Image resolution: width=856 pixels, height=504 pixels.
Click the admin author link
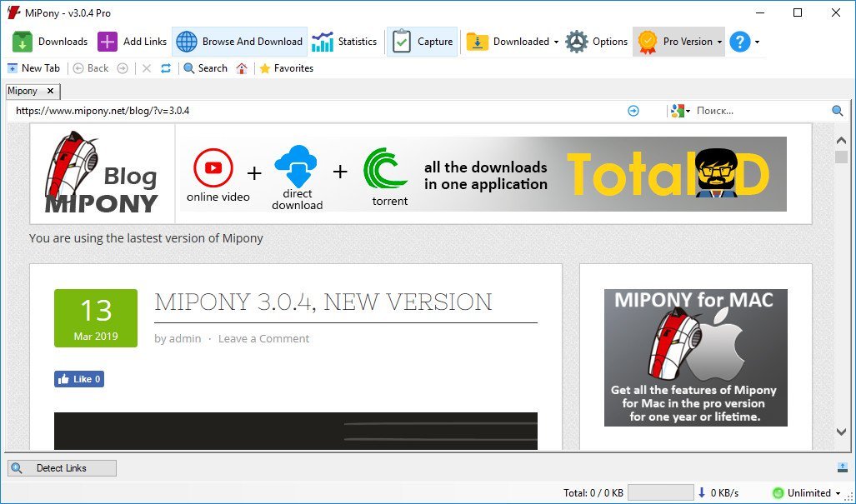[185, 339]
